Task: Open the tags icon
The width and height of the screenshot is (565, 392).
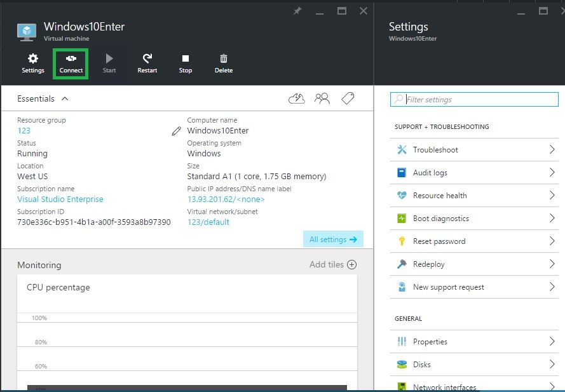Action: pyautogui.click(x=348, y=98)
